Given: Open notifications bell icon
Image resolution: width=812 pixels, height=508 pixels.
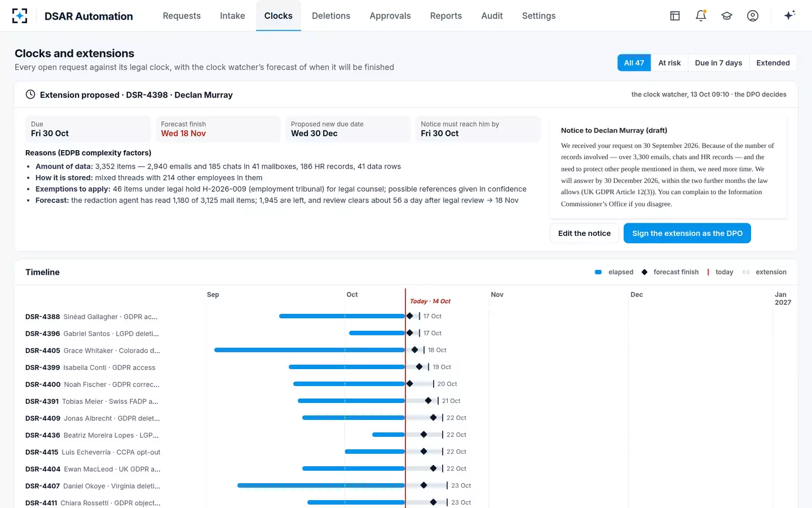Looking at the screenshot, I should [x=701, y=16].
